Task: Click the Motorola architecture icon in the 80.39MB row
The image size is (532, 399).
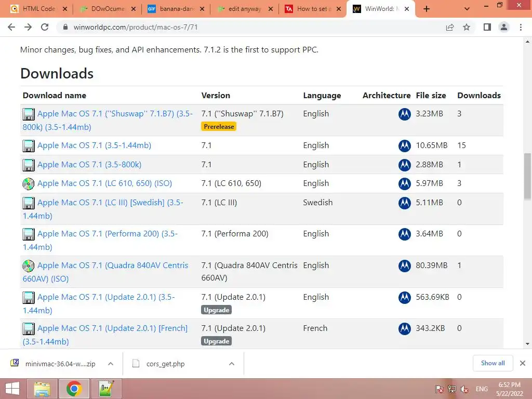Action: tap(404, 266)
